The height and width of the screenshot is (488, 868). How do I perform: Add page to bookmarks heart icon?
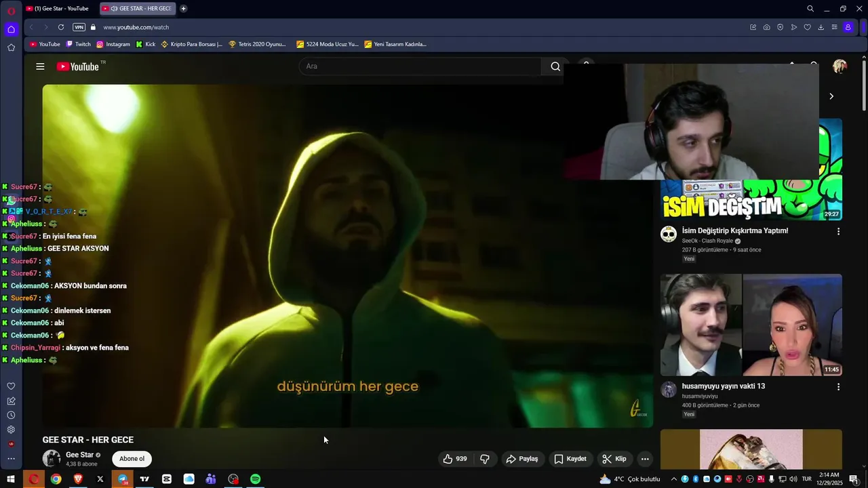[807, 27]
